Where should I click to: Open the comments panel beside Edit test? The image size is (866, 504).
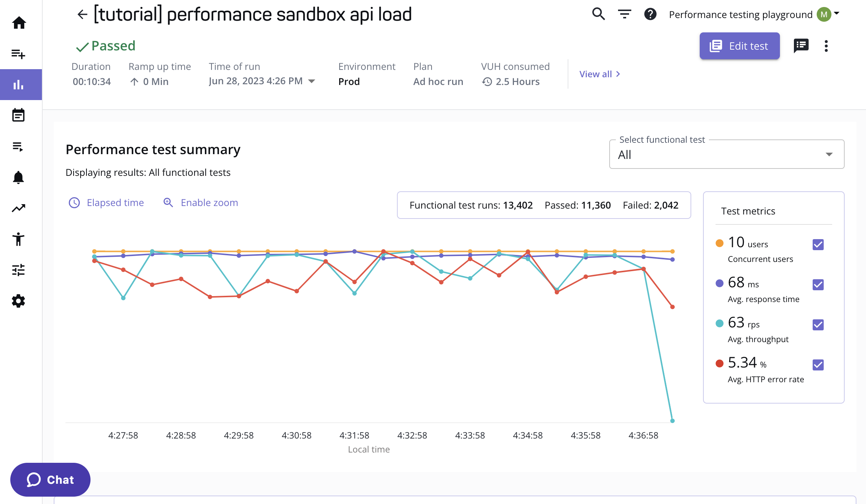click(x=801, y=45)
